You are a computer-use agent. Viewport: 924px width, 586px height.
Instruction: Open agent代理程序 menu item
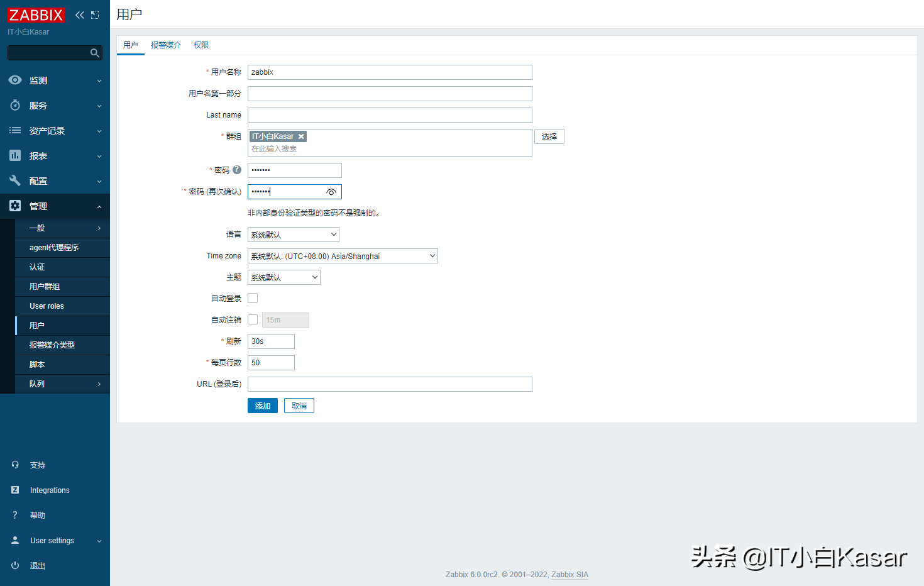click(x=62, y=248)
